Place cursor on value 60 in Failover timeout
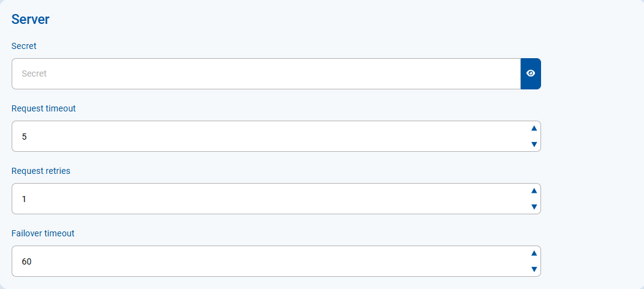 (x=26, y=261)
